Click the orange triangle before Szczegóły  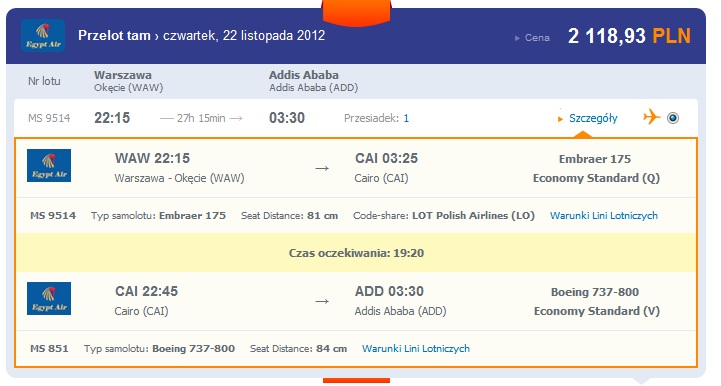560,119
